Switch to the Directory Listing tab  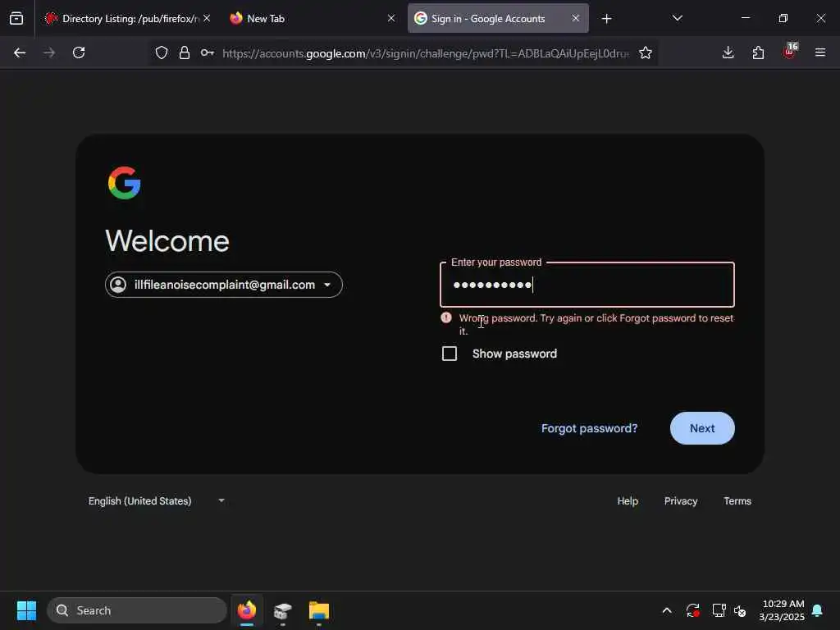[x=127, y=18]
